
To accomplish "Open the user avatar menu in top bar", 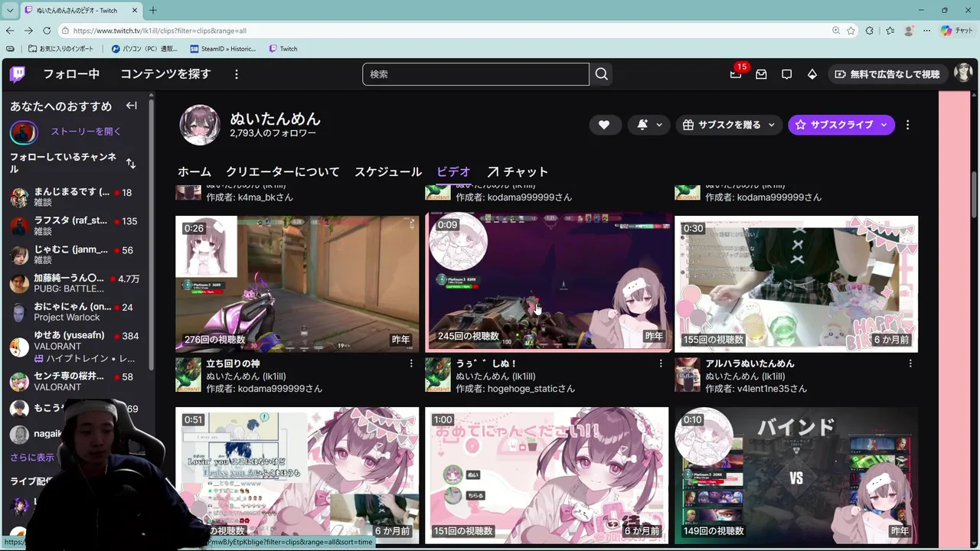I will tap(962, 74).
